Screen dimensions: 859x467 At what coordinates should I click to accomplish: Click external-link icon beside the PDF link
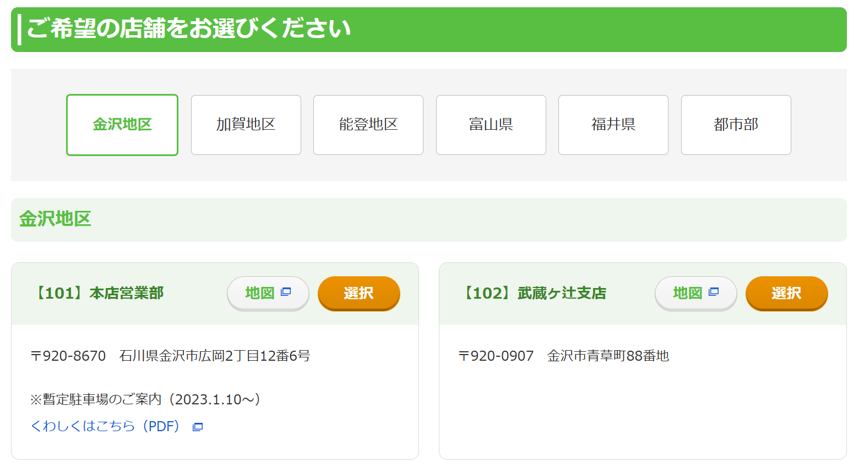click(198, 427)
